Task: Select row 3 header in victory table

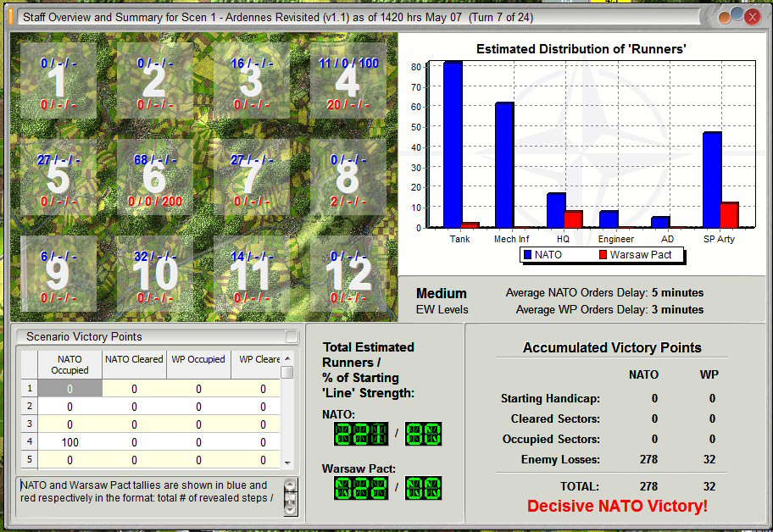Action: (30, 424)
